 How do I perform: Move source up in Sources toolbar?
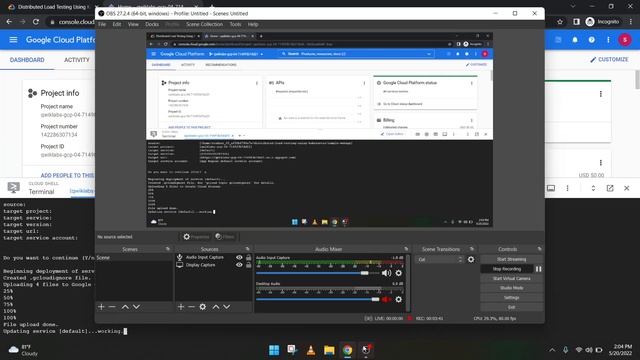pyautogui.click(x=216, y=307)
